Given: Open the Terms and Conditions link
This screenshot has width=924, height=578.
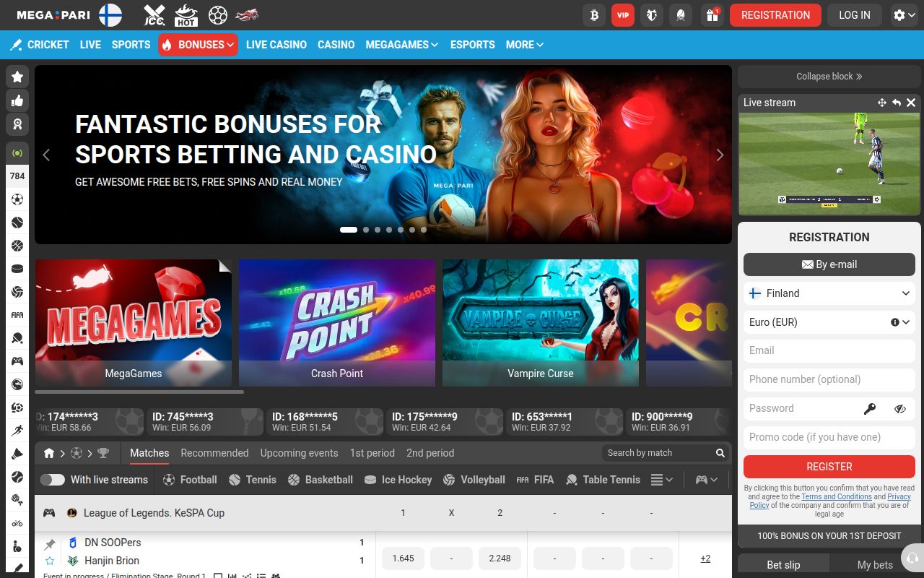Looking at the screenshot, I should [837, 497].
